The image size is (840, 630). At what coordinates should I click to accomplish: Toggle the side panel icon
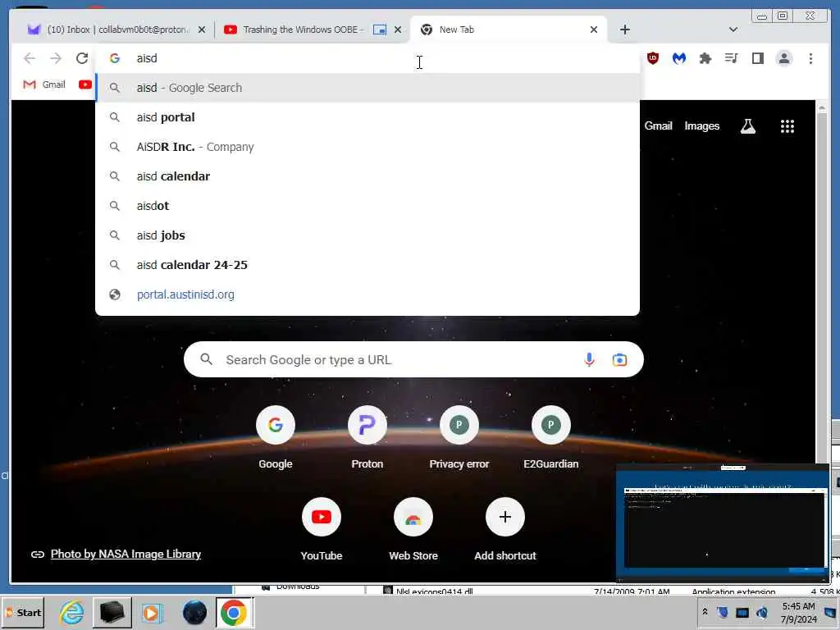tap(757, 58)
